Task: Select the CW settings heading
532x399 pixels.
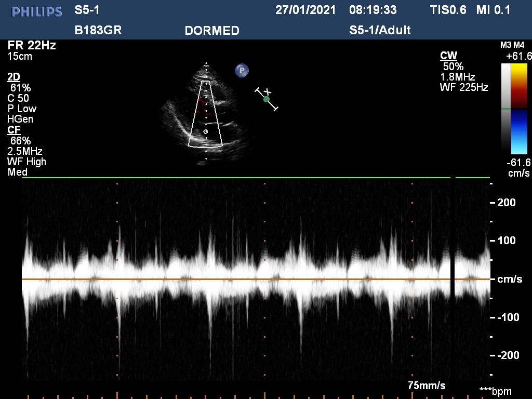Action: [448, 56]
